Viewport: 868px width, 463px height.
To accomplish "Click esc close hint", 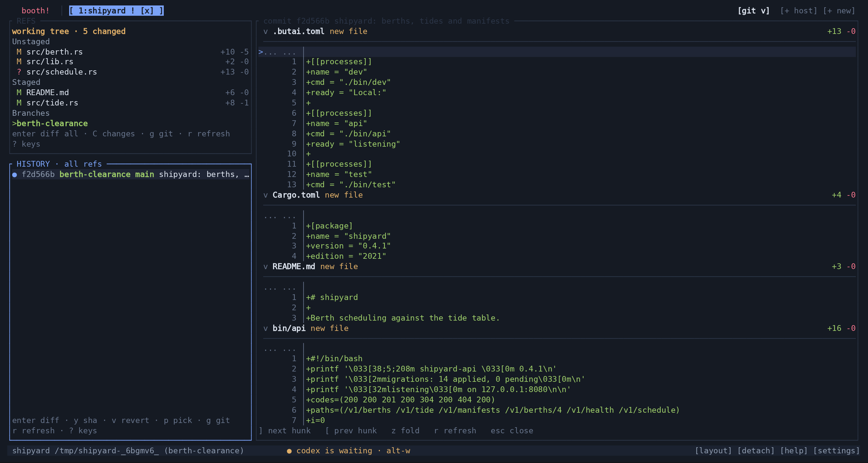I will (x=512, y=431).
